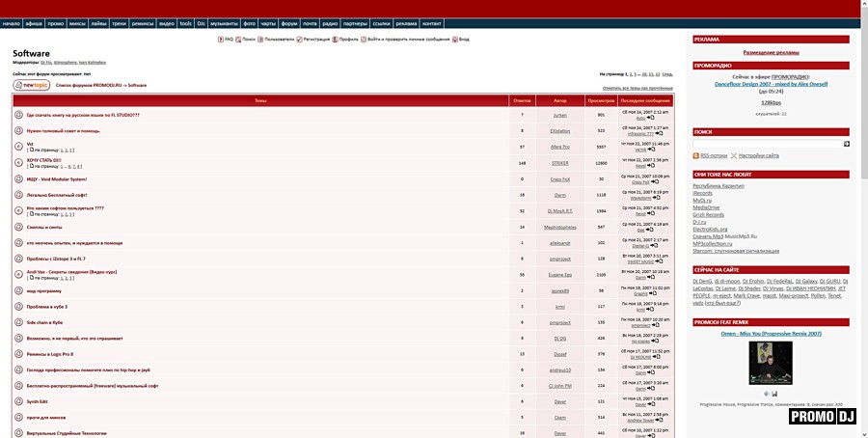This screenshot has width=868, height=438.
Task: Click the 128kbps stream link
Action: pyautogui.click(x=771, y=103)
